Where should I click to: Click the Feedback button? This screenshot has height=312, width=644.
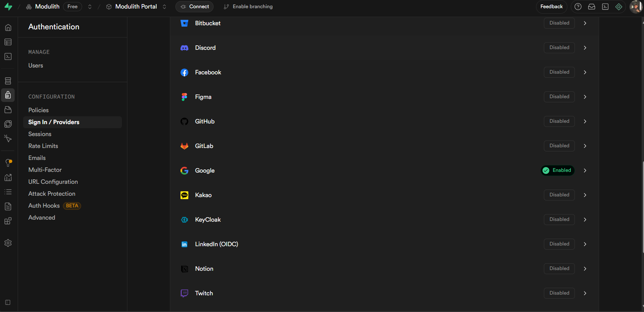point(551,7)
